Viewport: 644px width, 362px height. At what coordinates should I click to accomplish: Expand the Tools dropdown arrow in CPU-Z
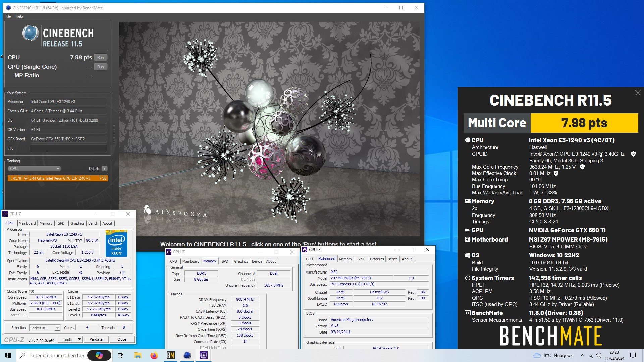79,339
